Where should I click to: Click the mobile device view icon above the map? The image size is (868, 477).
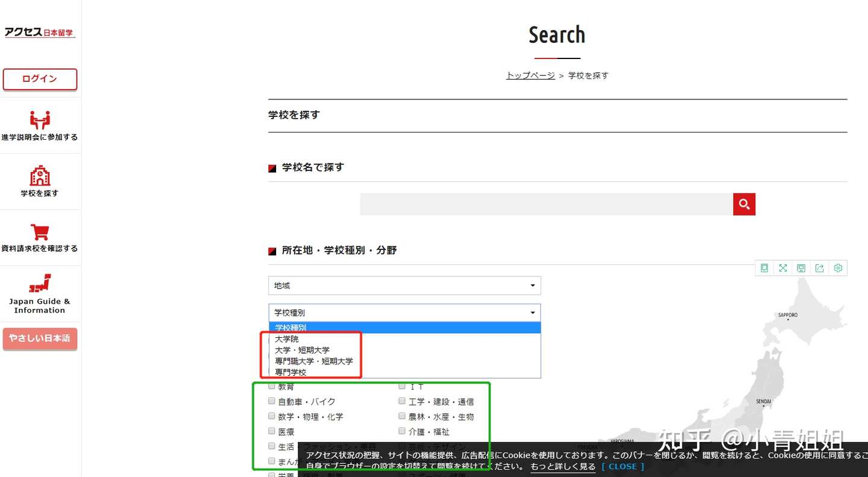[x=764, y=268]
